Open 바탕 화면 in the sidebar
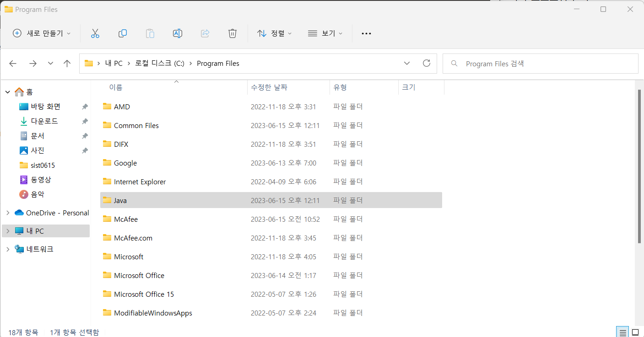 [x=46, y=107]
